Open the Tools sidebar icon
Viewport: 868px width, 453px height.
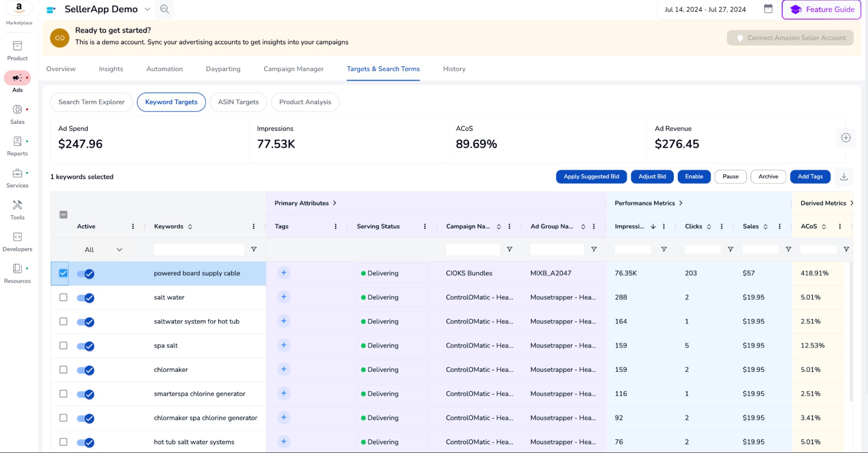click(17, 205)
